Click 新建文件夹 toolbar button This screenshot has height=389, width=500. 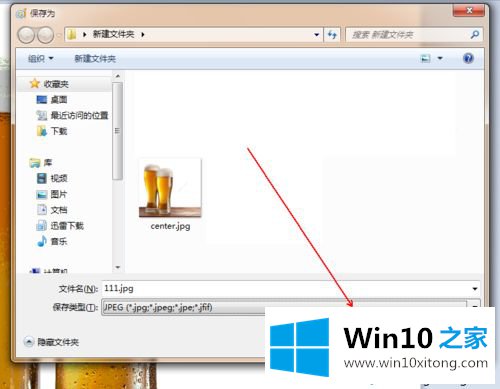click(x=95, y=59)
